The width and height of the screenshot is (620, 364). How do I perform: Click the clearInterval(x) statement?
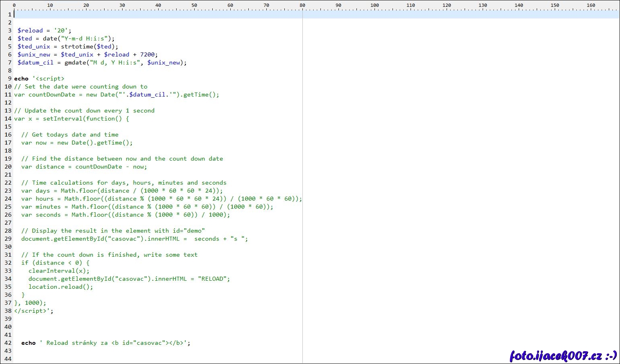59,271
